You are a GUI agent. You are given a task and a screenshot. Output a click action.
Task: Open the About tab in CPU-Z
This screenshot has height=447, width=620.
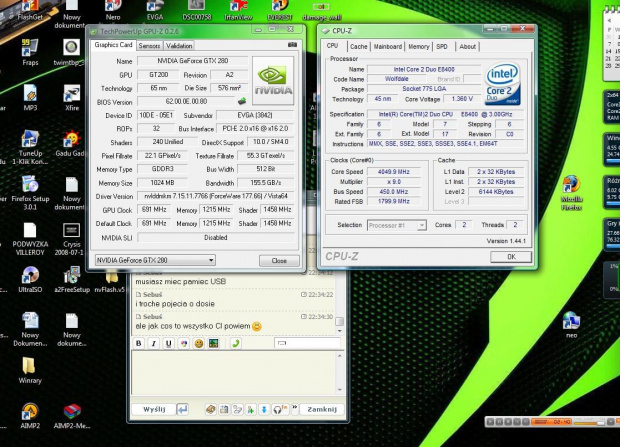point(467,47)
